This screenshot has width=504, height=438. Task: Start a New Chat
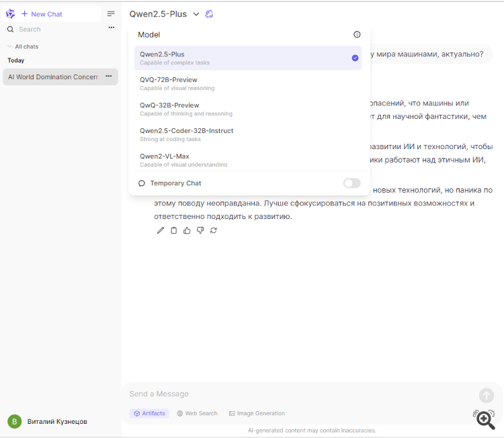pyautogui.click(x=42, y=14)
